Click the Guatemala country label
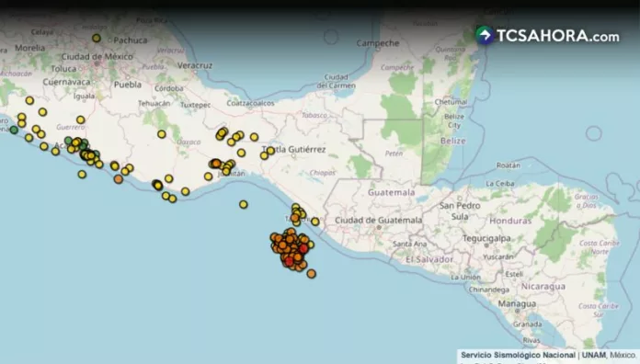This screenshot has height=364, width=640. pyautogui.click(x=392, y=192)
